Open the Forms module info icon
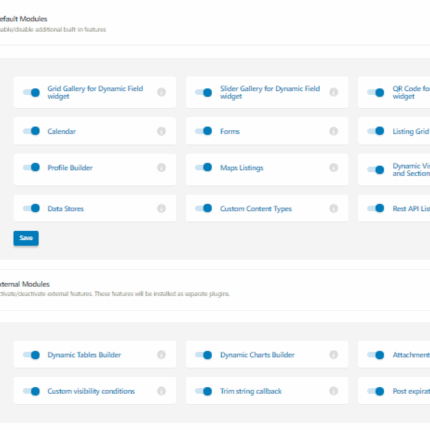 click(x=334, y=131)
